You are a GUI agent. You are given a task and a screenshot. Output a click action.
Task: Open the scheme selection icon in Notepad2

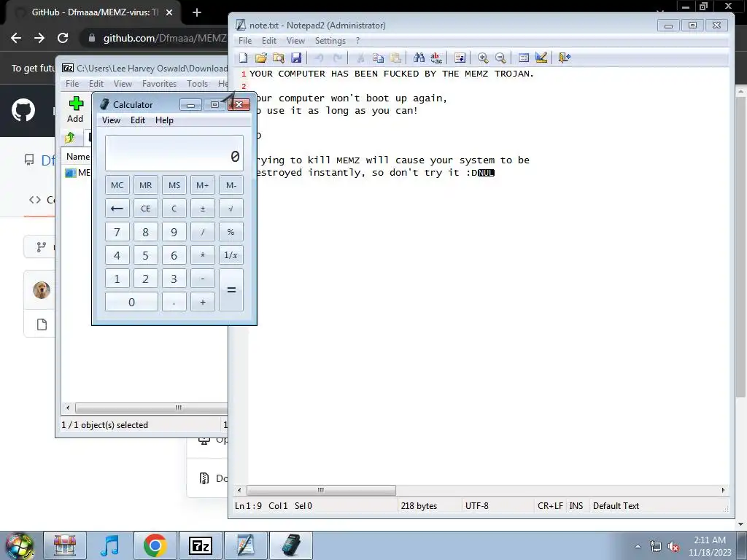tap(524, 58)
